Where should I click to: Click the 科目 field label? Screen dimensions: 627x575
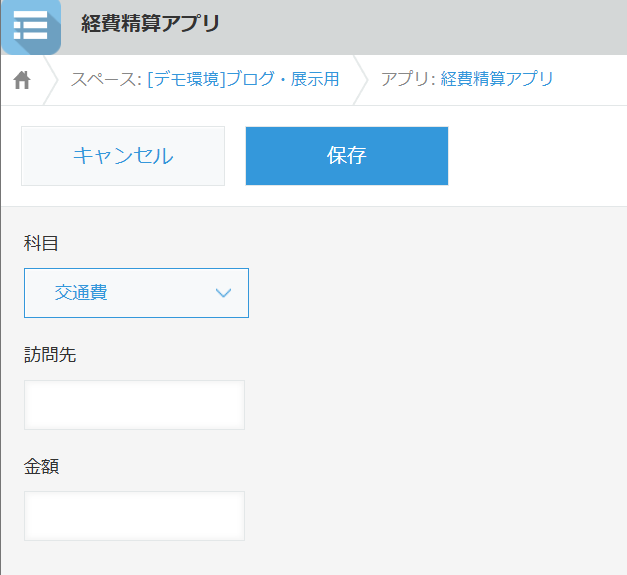click(41, 243)
